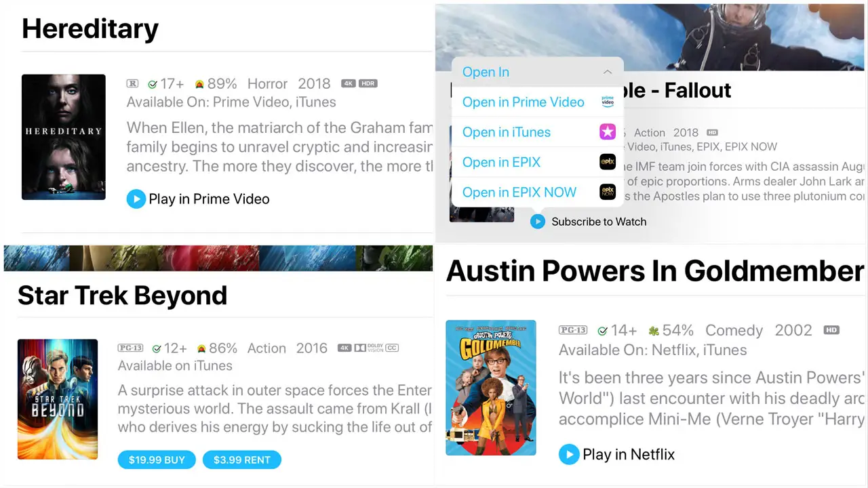Click the Hereditary synopsis text
This screenshot has height=488, width=868.
coord(279,147)
